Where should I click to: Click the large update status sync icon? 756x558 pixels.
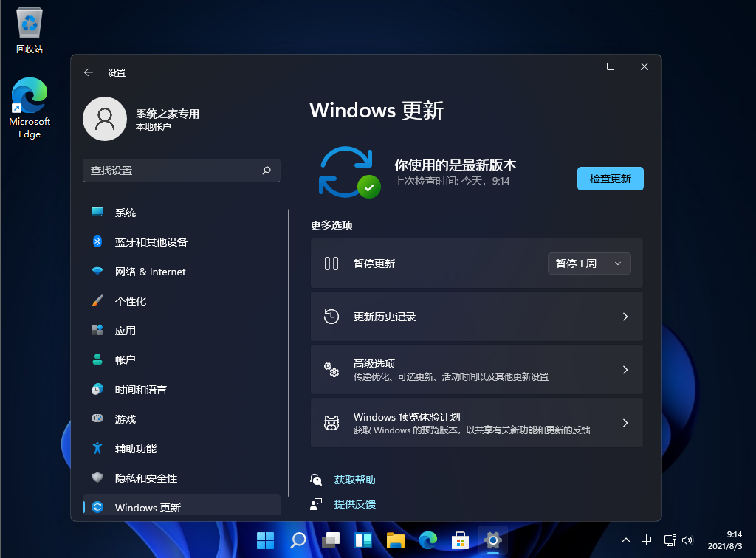click(x=349, y=173)
